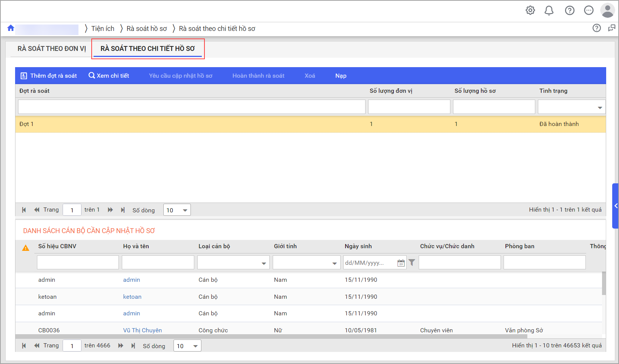Open the Vũ Thị Chuyên employee link
The image size is (619, 364).
pos(142,330)
